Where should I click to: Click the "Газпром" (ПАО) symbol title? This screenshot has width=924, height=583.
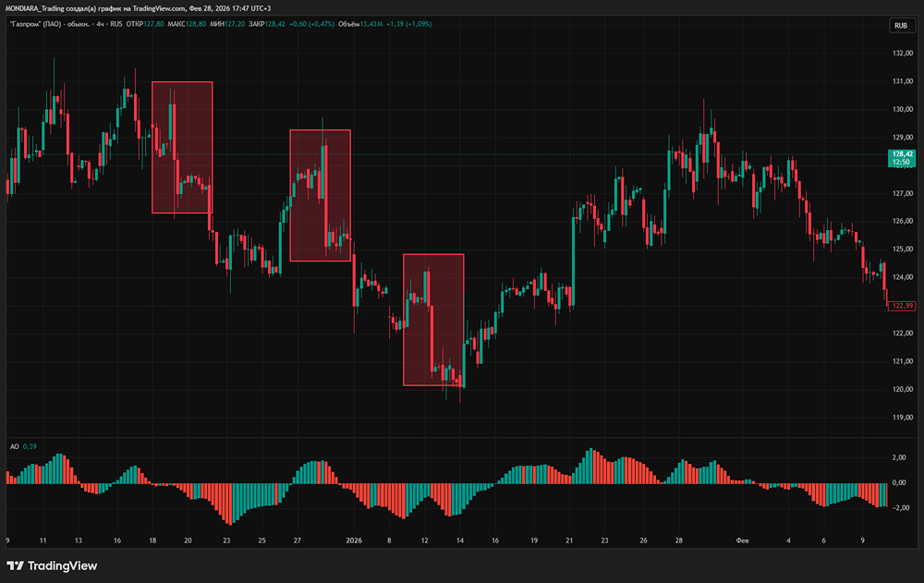pos(50,24)
